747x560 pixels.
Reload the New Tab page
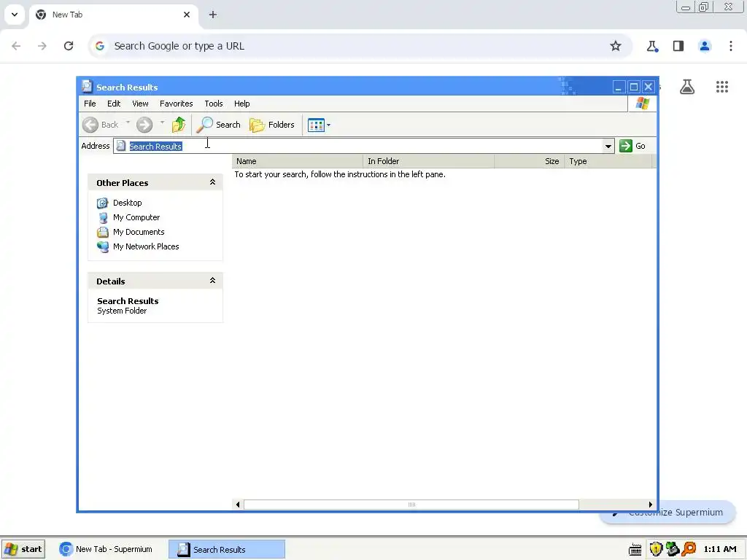(x=69, y=46)
